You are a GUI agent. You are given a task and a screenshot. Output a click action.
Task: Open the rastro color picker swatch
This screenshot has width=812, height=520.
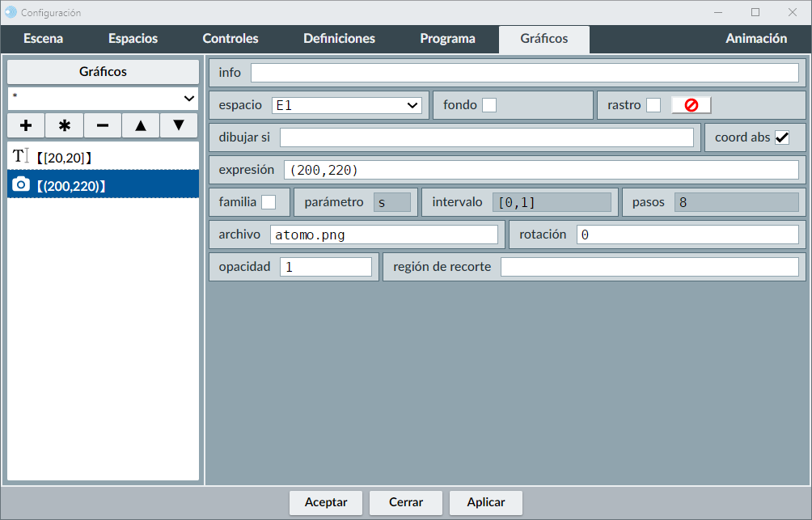[691, 105]
